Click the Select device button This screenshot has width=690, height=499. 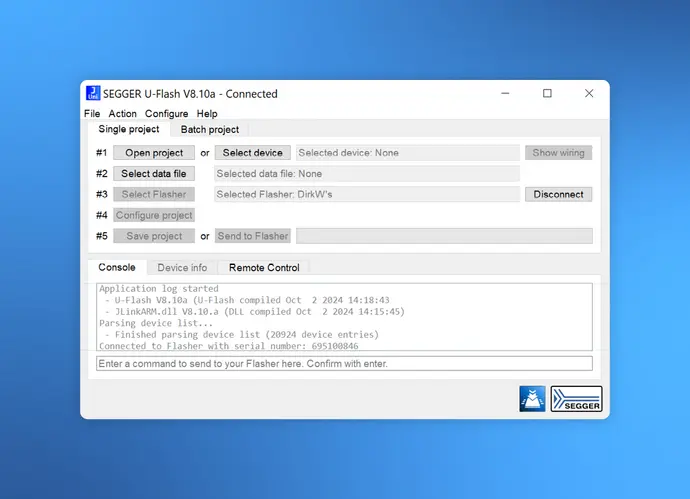coord(252,153)
